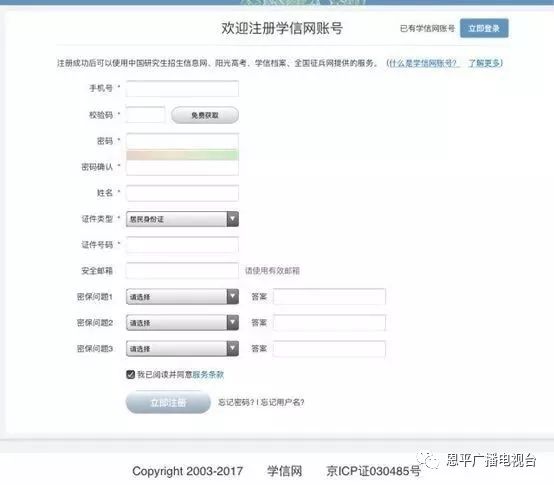Open the 密保问题3 dropdown arrow

(232, 349)
